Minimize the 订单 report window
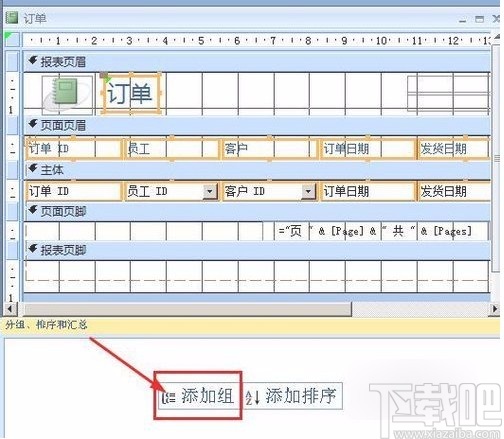Image resolution: width=504 pixels, height=439 pixels. click(462, 20)
